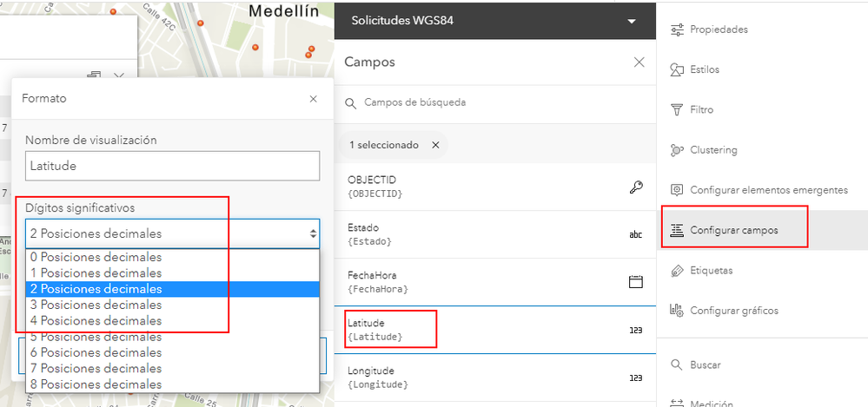Open Etiquetas labels panel
868x407 pixels.
pyautogui.click(x=678, y=271)
